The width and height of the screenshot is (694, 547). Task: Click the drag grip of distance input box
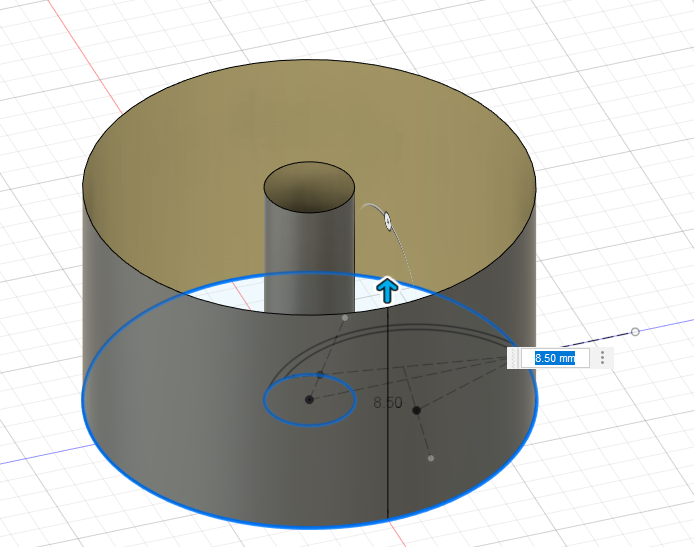coord(513,358)
